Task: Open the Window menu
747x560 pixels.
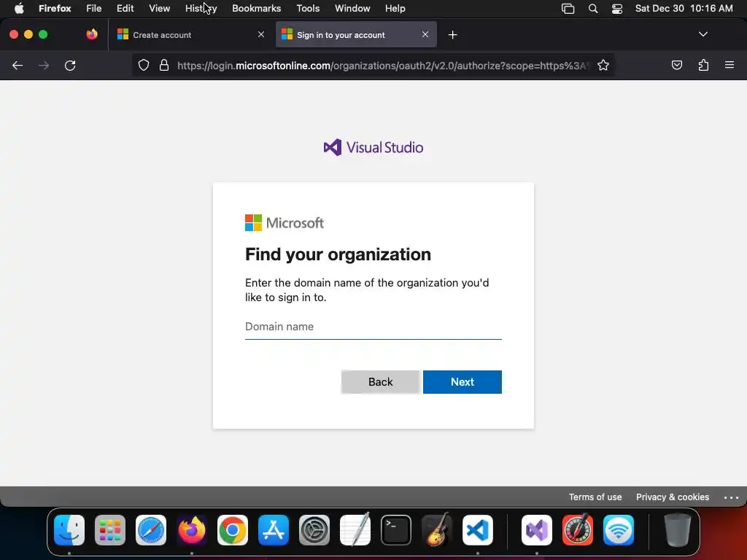Action: (x=352, y=9)
